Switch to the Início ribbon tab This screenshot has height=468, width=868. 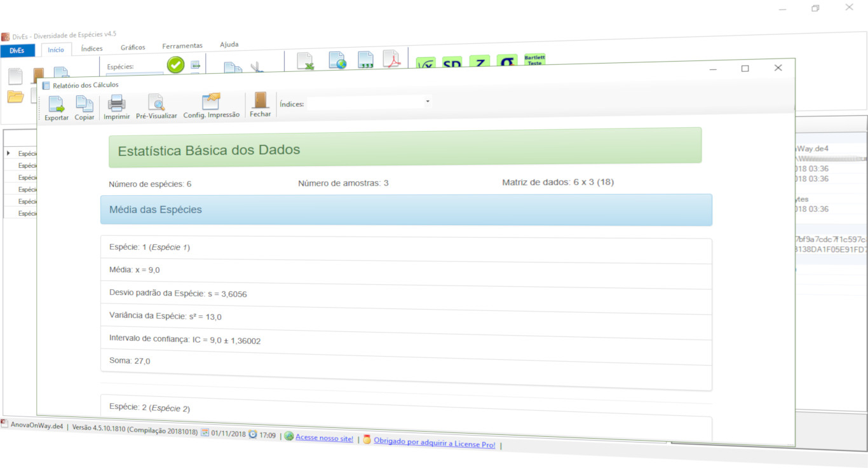tap(56, 50)
